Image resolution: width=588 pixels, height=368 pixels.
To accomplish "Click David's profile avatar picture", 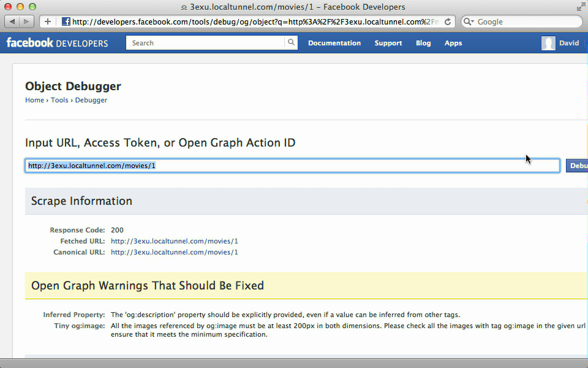I will pos(548,43).
